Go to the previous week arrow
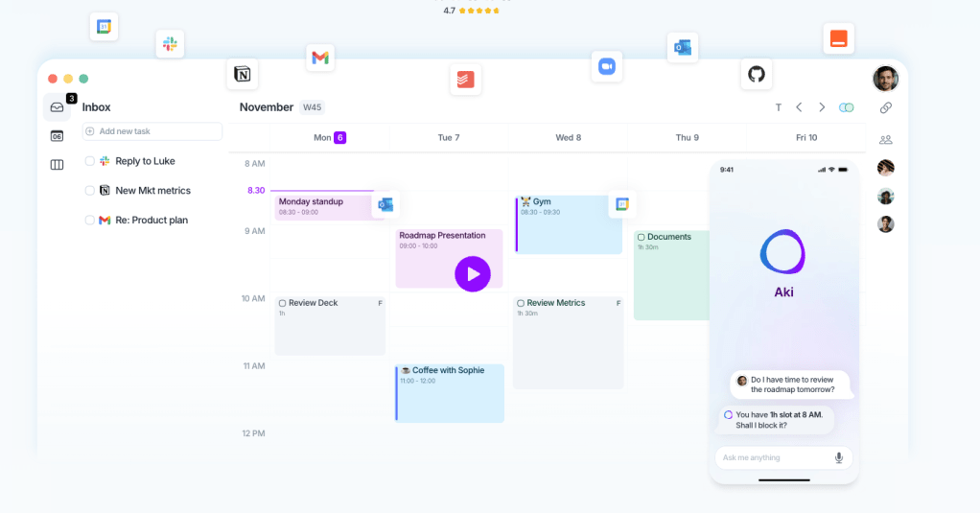 coord(799,107)
